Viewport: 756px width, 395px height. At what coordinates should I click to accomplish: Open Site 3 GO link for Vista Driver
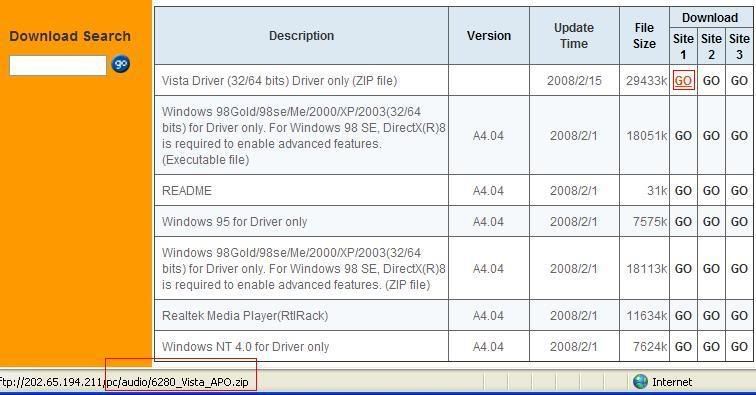point(739,81)
